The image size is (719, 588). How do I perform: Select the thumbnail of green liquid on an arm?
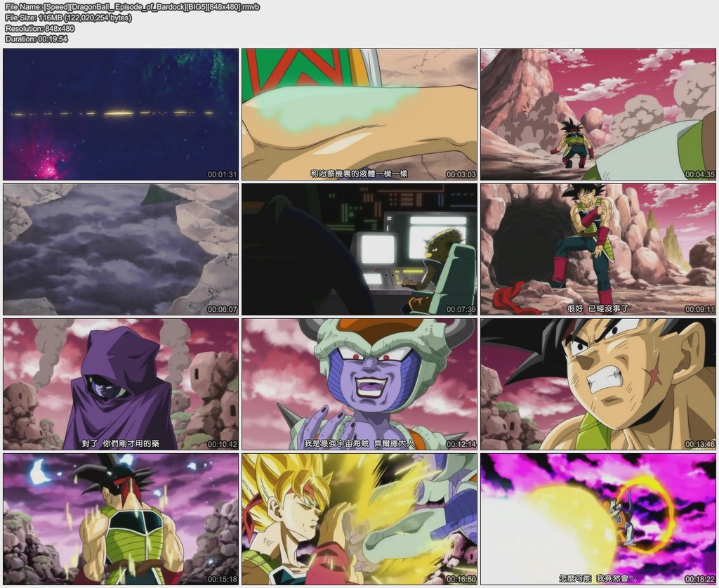[x=359, y=114]
